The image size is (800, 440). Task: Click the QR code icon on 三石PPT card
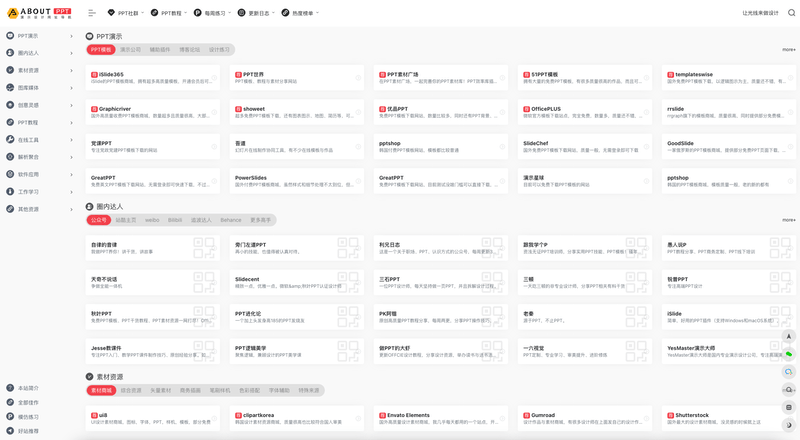(492, 282)
